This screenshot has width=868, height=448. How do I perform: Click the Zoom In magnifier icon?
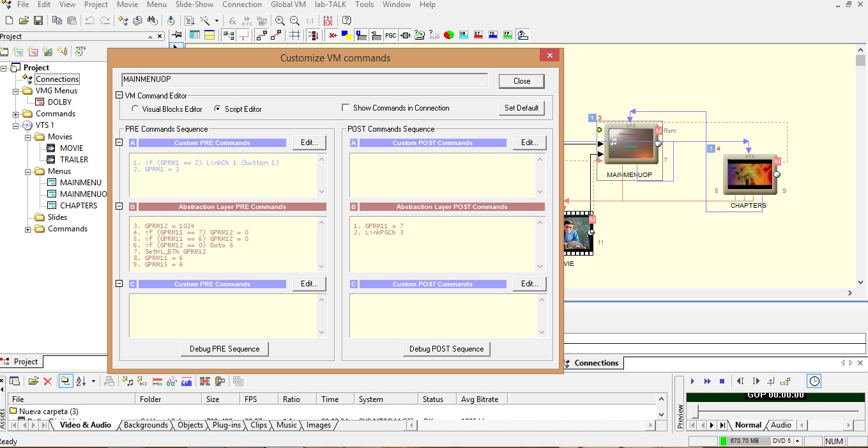(280, 20)
